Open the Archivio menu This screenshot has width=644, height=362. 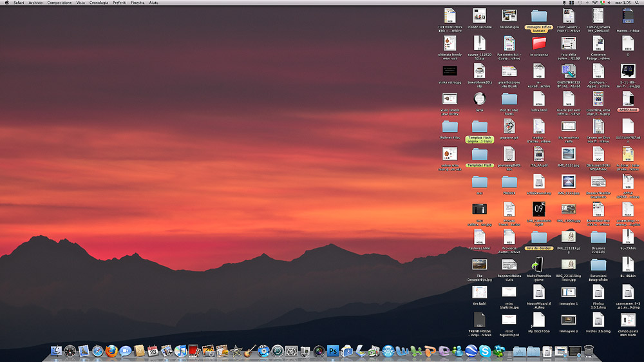click(x=35, y=3)
